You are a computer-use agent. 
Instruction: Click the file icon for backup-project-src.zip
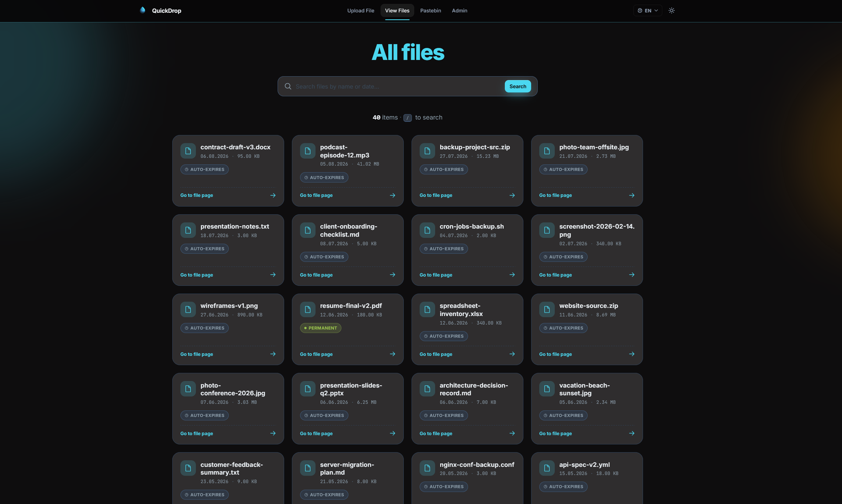427,151
